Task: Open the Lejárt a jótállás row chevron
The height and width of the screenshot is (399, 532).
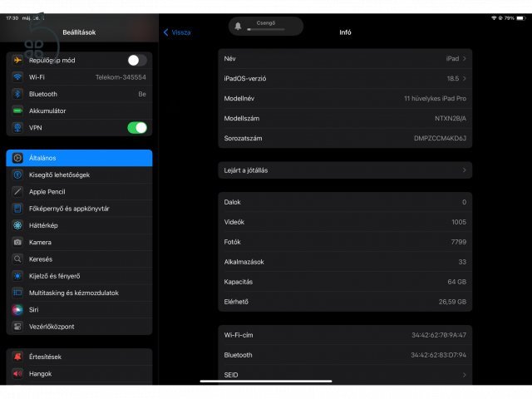Action: point(465,170)
